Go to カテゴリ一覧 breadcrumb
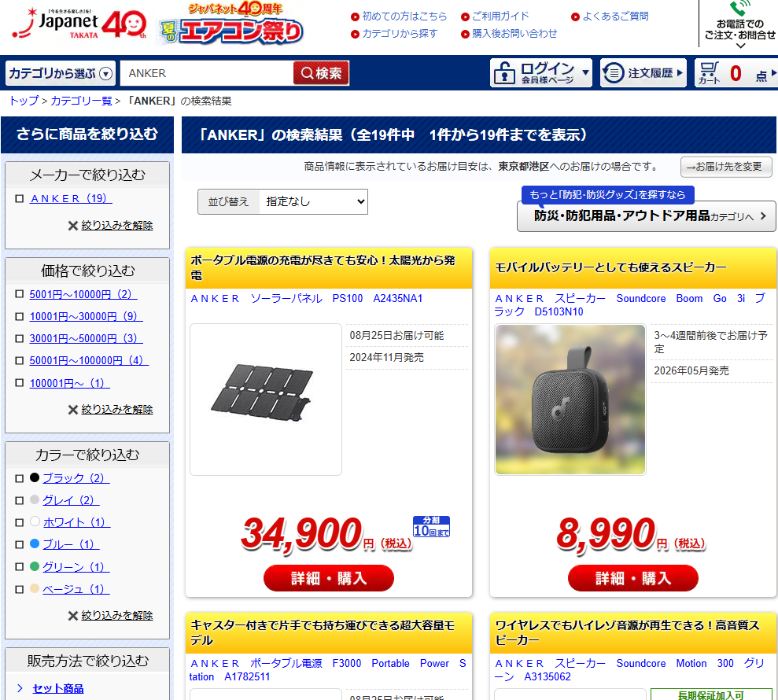Viewport: 778px width, 700px height. click(81, 101)
